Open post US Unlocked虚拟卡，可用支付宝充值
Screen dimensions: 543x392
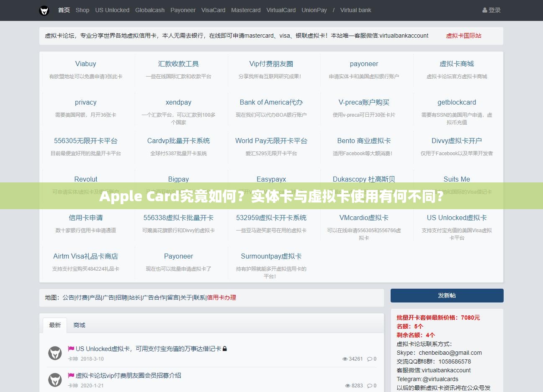[148, 348]
